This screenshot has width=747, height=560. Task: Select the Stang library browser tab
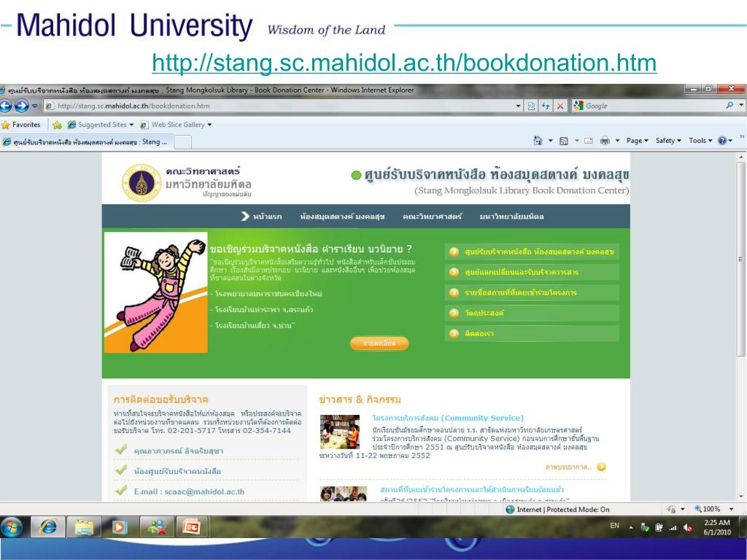coord(86,142)
